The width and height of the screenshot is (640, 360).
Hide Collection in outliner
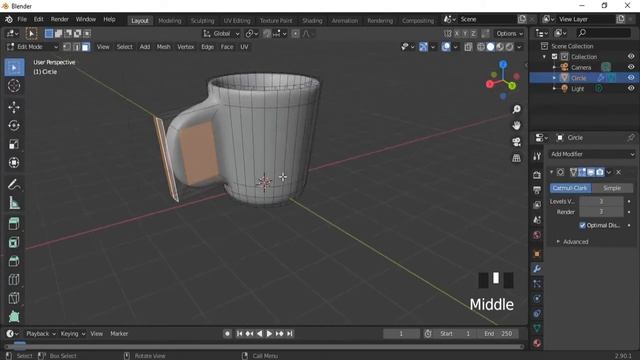point(631,56)
